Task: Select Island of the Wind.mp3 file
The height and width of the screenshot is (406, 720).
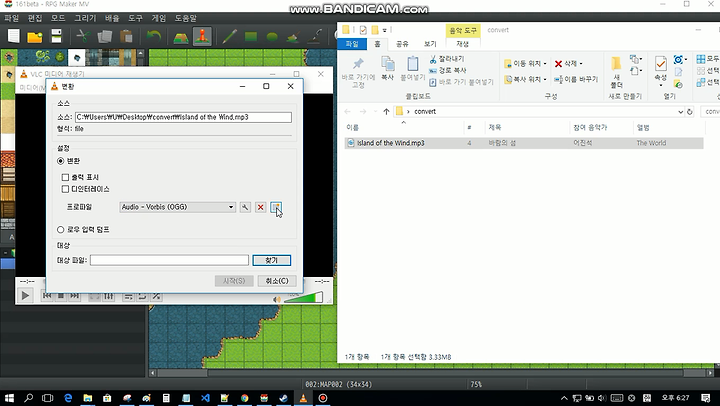Action: click(x=524, y=143)
